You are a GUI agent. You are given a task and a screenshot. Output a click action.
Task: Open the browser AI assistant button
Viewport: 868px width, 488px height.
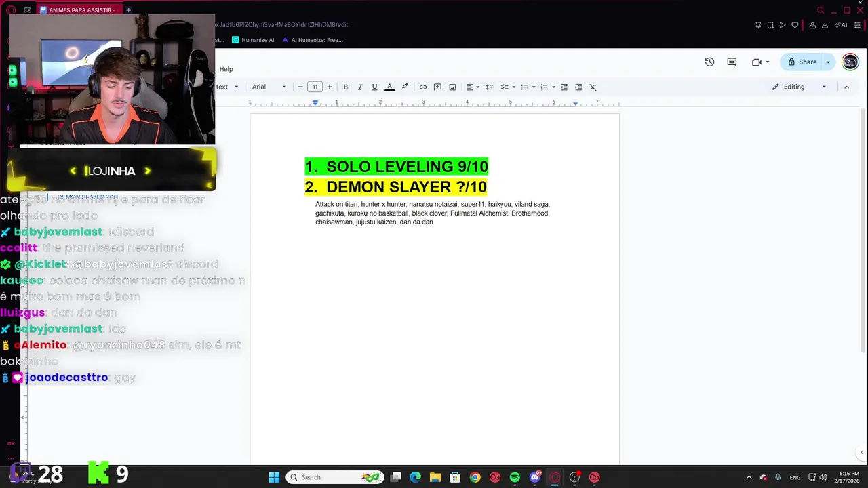tap(841, 25)
